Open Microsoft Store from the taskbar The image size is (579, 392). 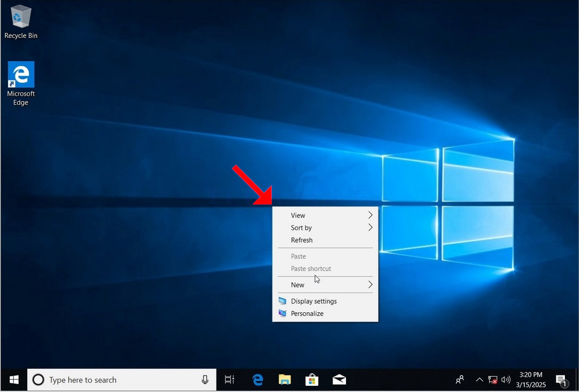point(312,380)
